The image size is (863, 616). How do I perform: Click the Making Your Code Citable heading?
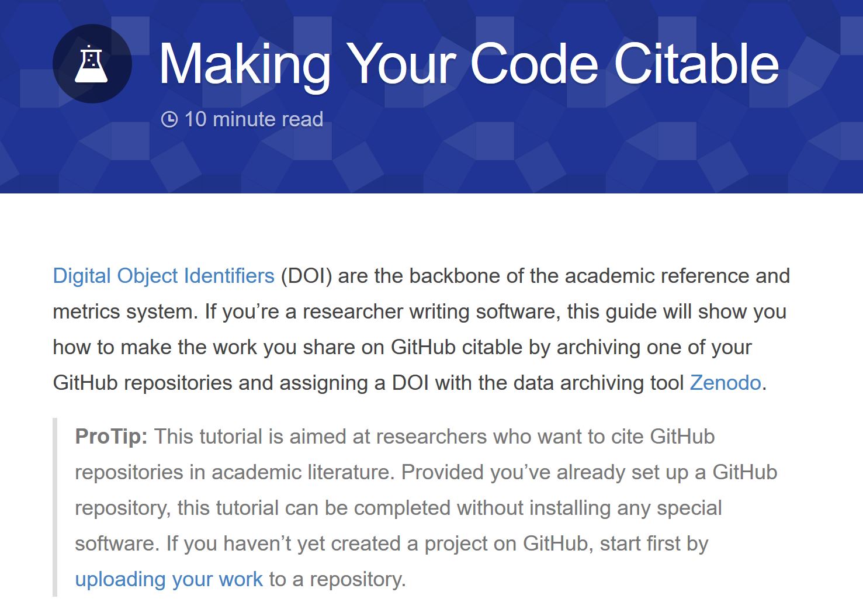[x=469, y=64]
